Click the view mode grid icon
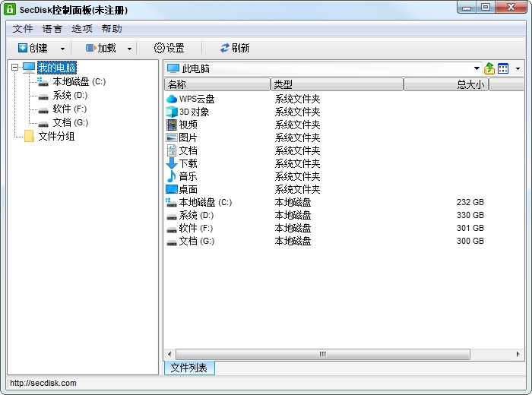The width and height of the screenshot is (532, 395). pos(503,68)
